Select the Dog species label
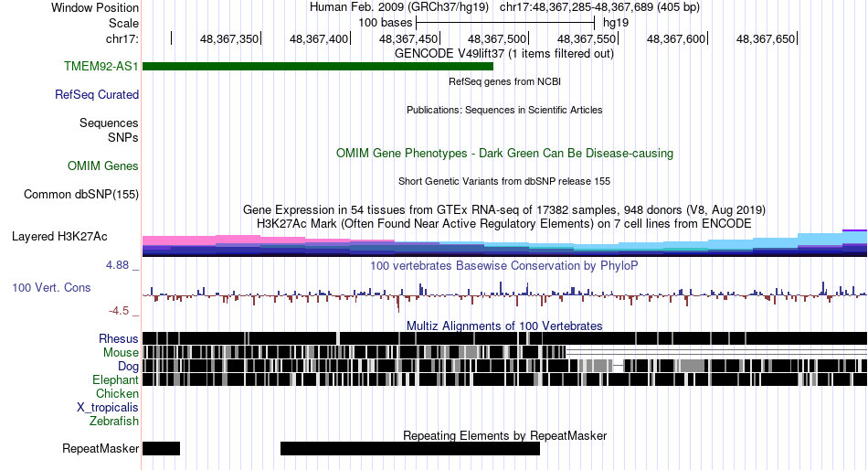The width and height of the screenshot is (868, 470). [128, 367]
